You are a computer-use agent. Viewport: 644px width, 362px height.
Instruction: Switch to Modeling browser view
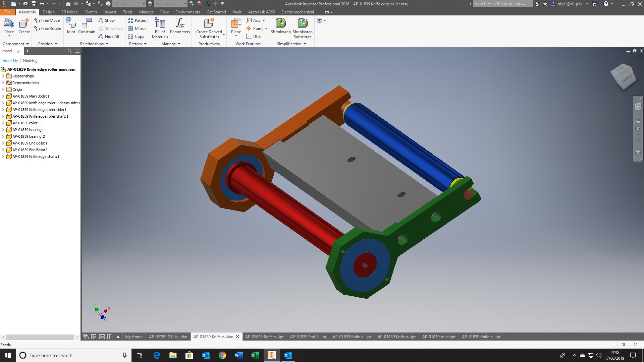[x=30, y=61]
